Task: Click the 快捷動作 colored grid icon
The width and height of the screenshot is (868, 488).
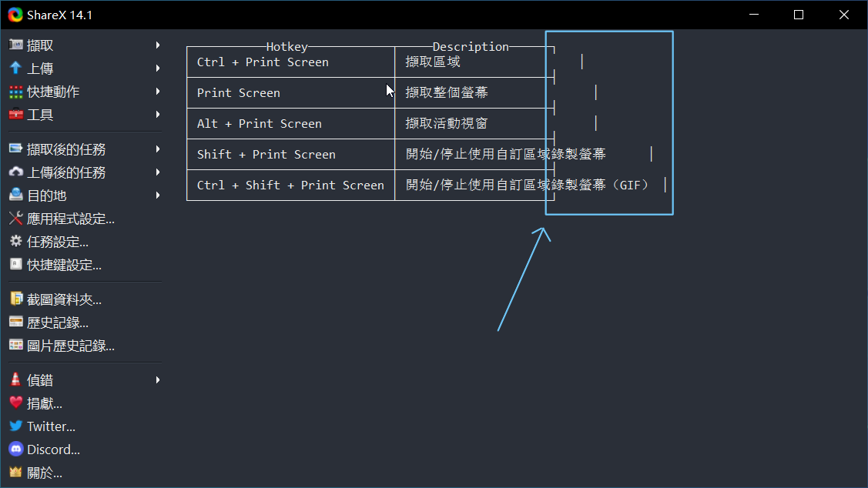Action: (x=16, y=92)
